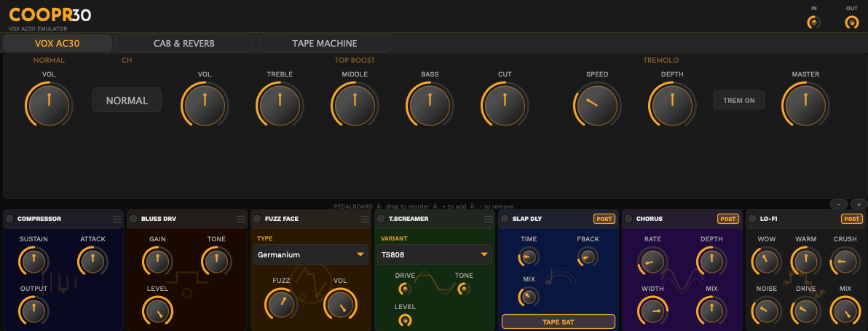868x331 pixels.
Task: Toggle BLUES DRV pedal power switch
Action: (x=133, y=219)
